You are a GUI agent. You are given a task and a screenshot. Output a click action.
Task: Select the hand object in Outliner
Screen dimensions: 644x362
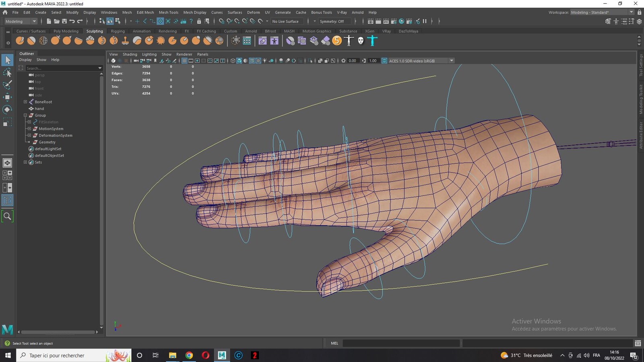click(x=39, y=109)
